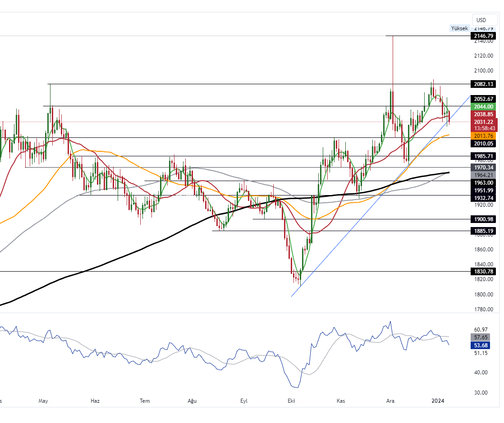504x423 pixels.
Task: Click the May month on time axis
Action: point(43,400)
